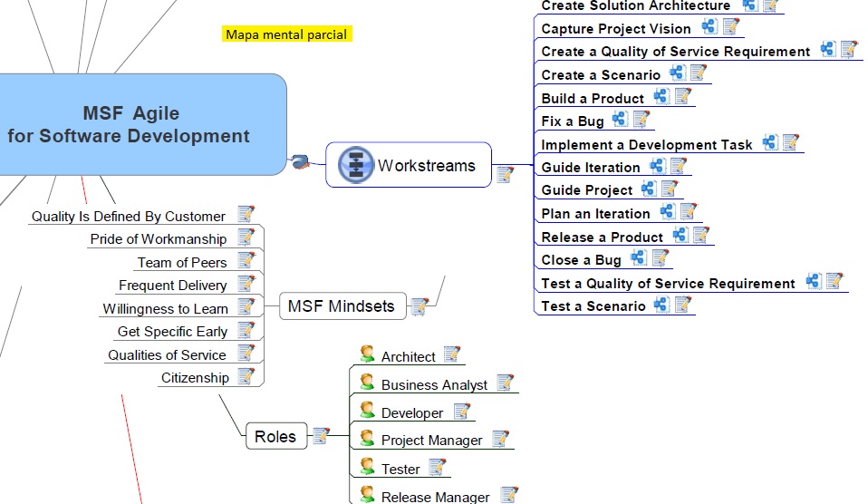Click the Guide Iteration topic text

click(x=590, y=167)
